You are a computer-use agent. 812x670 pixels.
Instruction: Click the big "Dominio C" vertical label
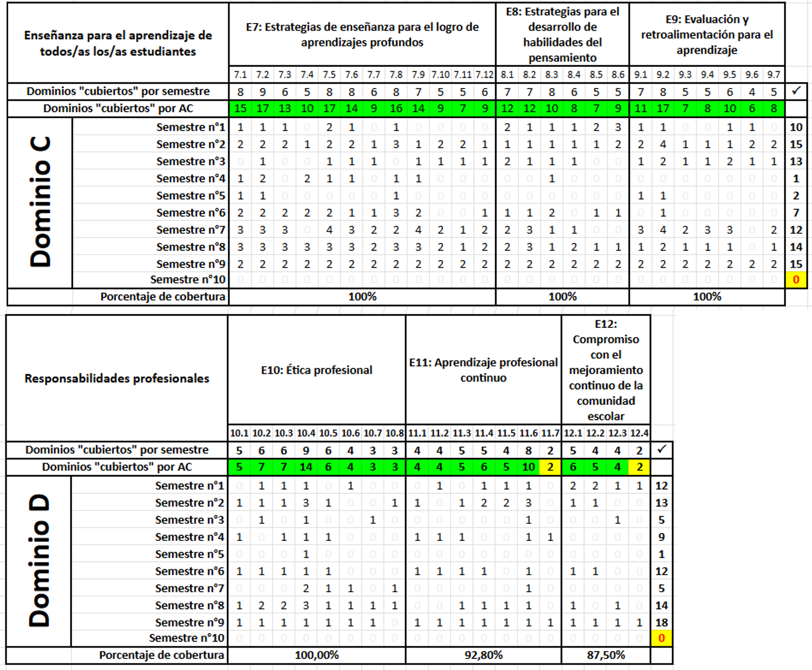tap(40, 203)
